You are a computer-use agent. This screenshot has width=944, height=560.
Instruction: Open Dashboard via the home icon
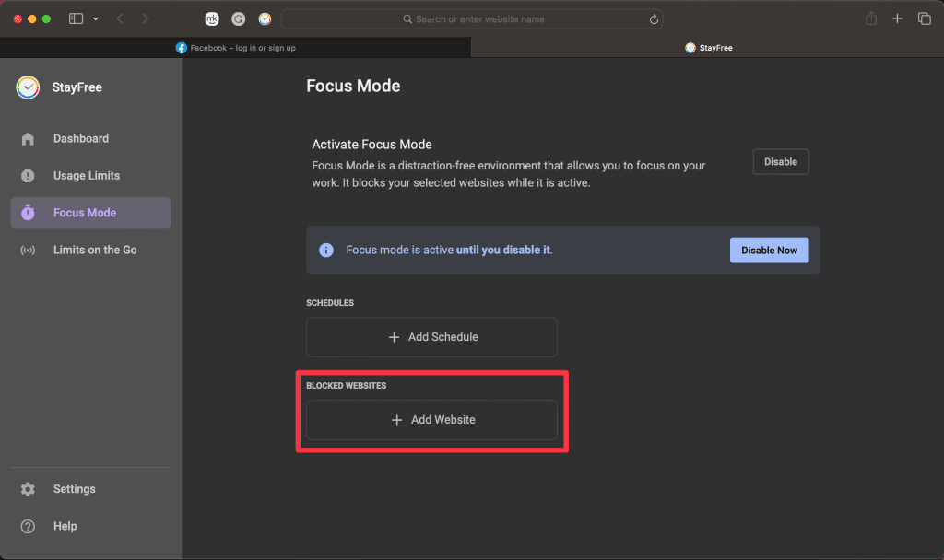coord(28,139)
